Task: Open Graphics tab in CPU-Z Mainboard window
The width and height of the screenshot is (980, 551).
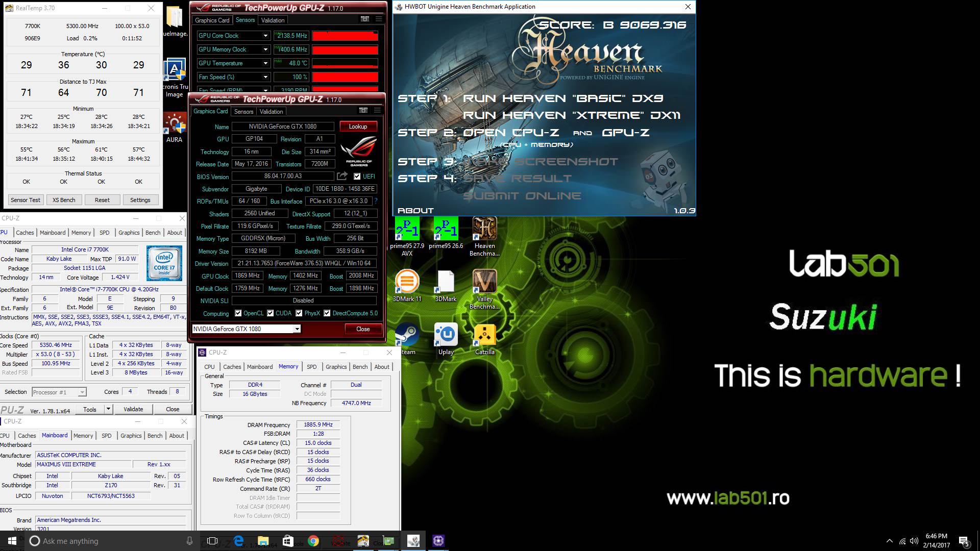Action: [x=131, y=436]
